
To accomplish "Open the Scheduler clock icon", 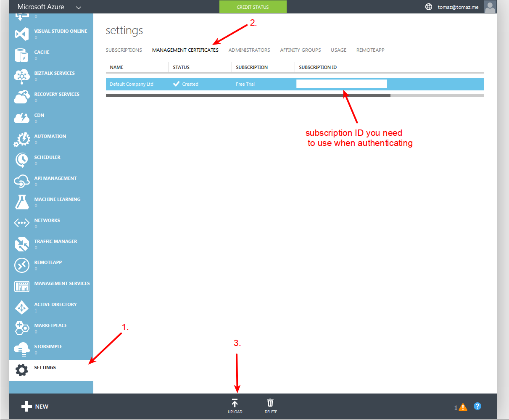I will coord(22,160).
